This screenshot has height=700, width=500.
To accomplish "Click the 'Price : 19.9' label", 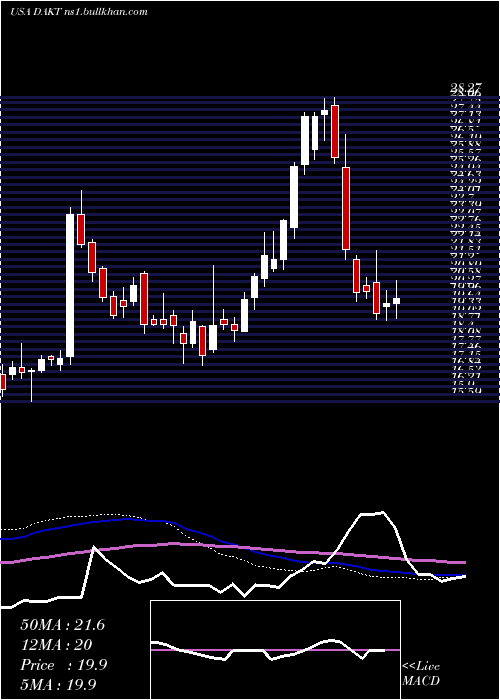I will click(x=64, y=665).
